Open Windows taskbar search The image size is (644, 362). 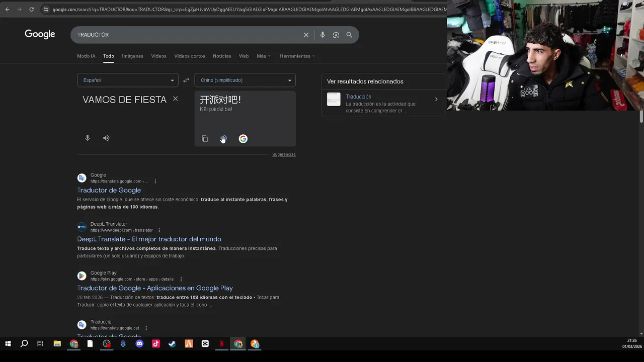coord(24,344)
